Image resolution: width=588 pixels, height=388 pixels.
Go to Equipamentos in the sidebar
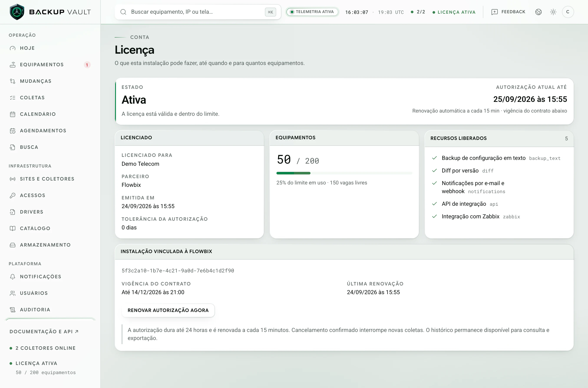click(50, 65)
